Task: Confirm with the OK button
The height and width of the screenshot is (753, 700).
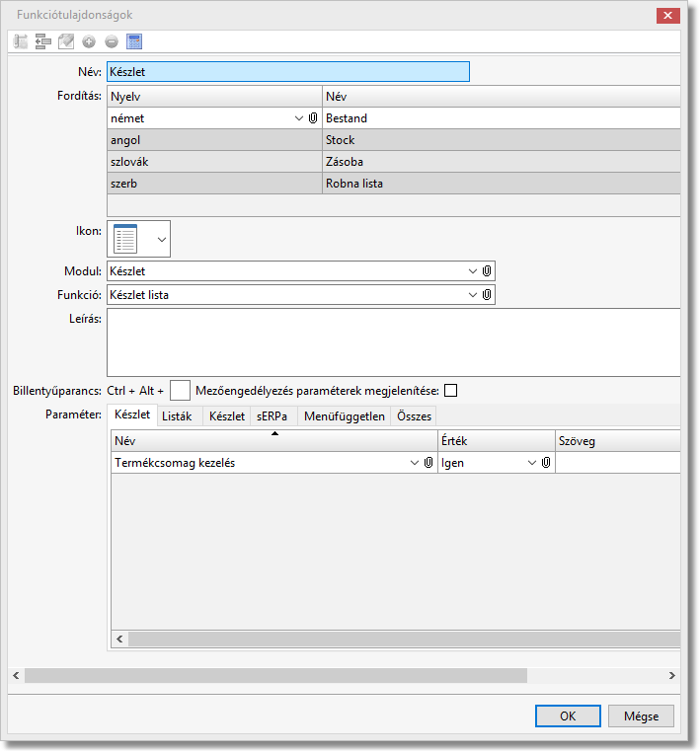Action: [568, 715]
